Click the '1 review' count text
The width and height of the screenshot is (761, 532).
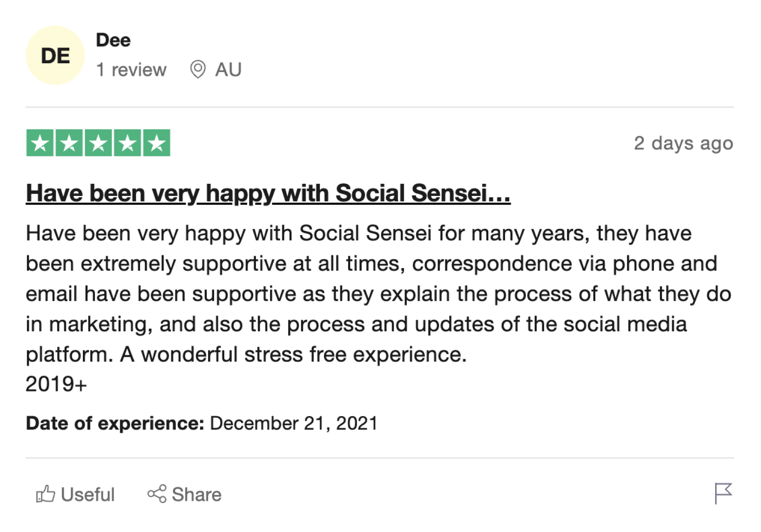[x=131, y=70]
